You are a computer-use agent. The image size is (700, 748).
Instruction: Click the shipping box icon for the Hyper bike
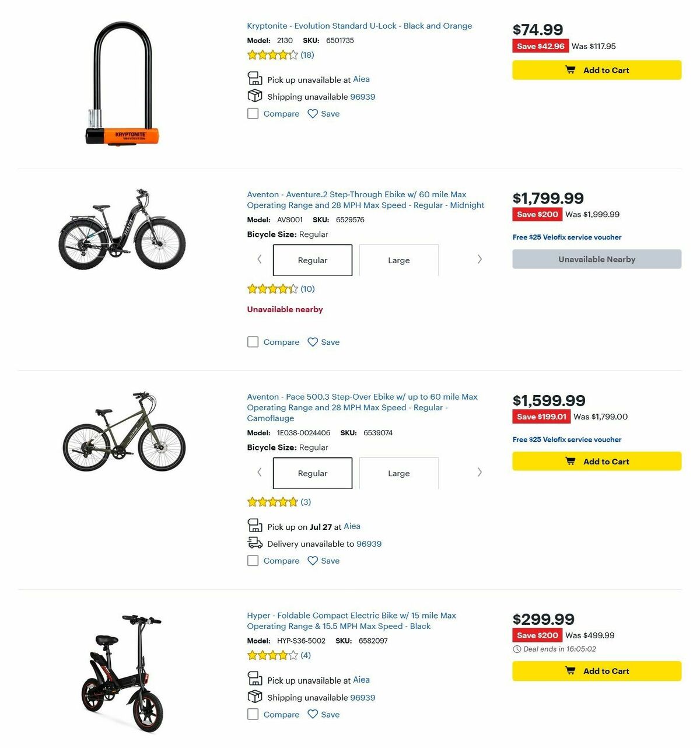click(255, 696)
